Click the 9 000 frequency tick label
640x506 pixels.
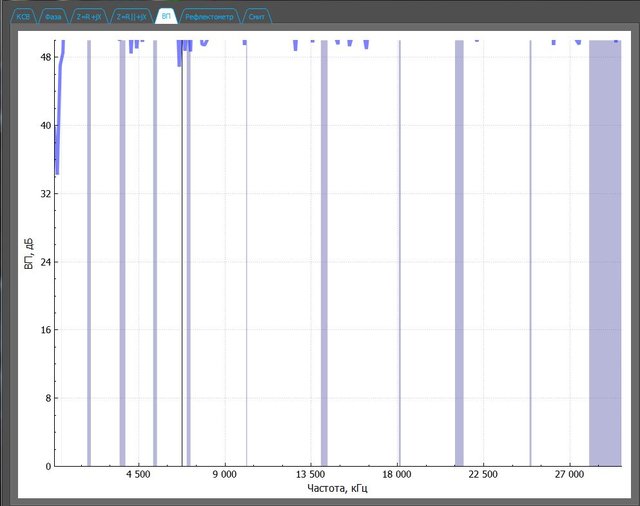coord(225,475)
